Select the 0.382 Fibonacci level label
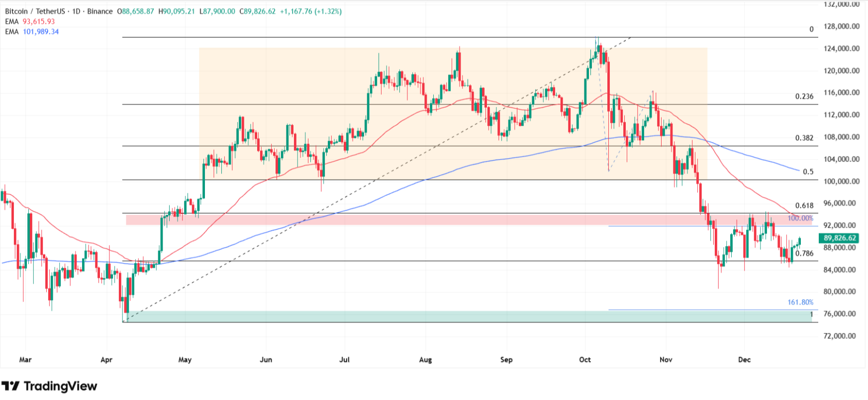Image resolution: width=868 pixels, height=400 pixels. 804,138
